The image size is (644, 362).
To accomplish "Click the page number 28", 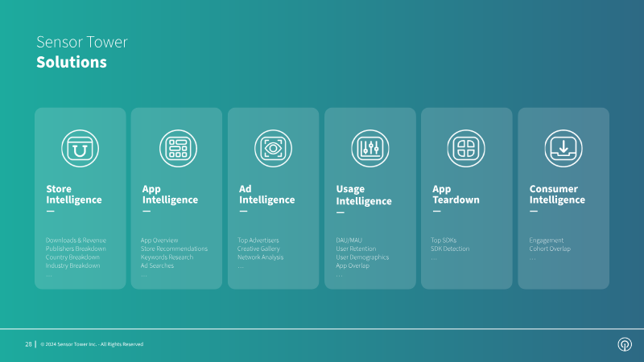I will 28,344.
